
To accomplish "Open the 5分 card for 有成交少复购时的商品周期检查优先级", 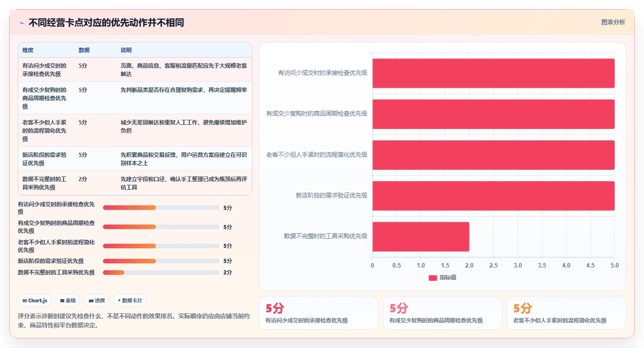I will [442, 313].
